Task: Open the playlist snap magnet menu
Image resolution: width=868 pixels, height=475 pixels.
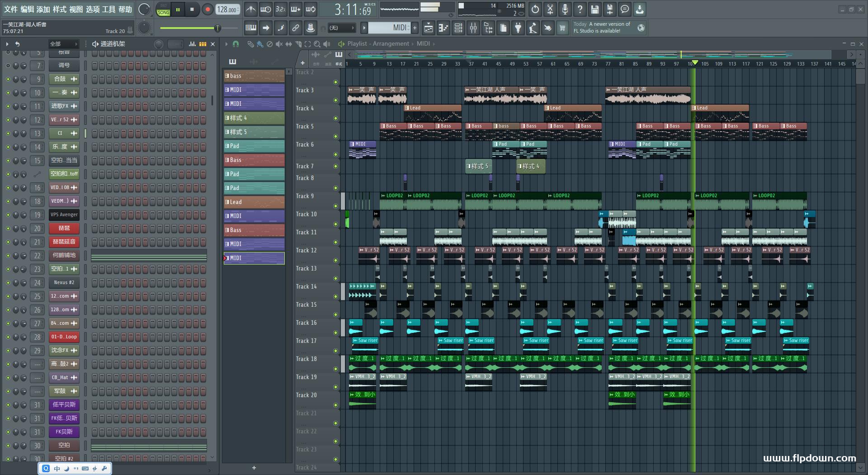Action: [x=236, y=44]
